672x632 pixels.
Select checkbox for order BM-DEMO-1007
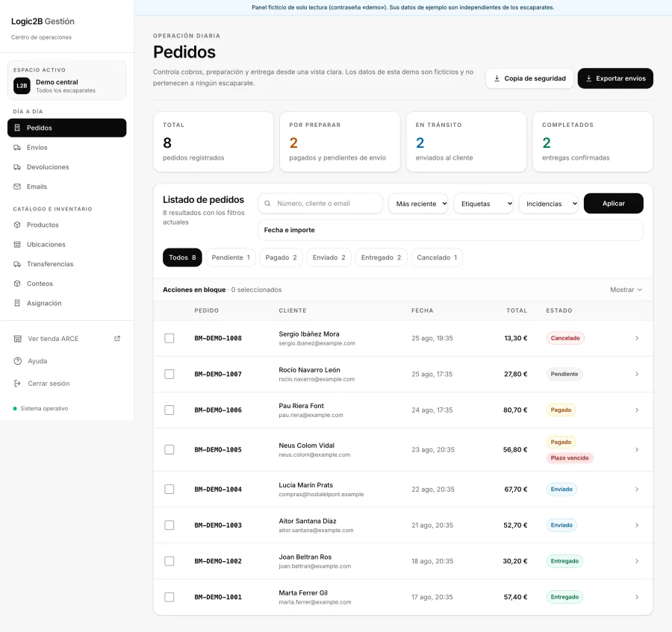[169, 375]
